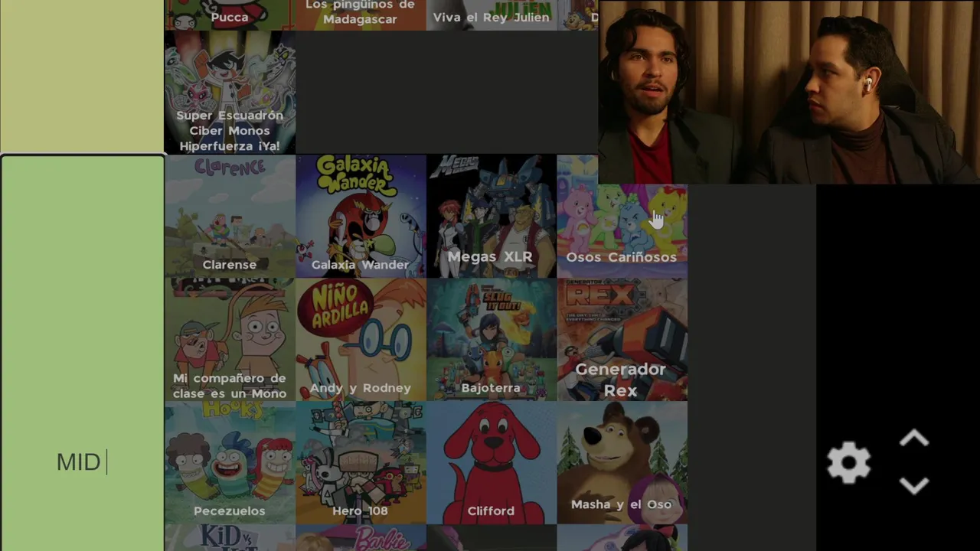
Task: Edit the MID tier label text
Action: click(79, 462)
